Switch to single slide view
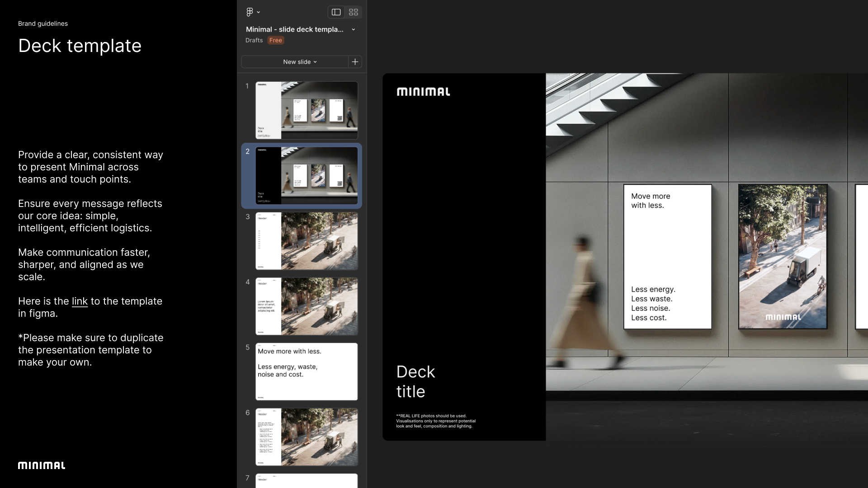Image resolution: width=868 pixels, height=488 pixels. [336, 12]
